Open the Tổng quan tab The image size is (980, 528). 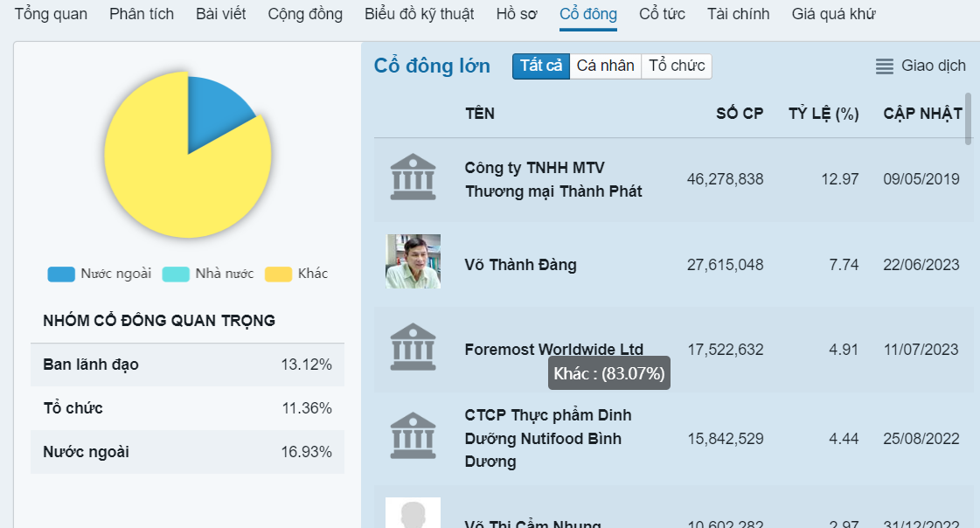click(51, 14)
